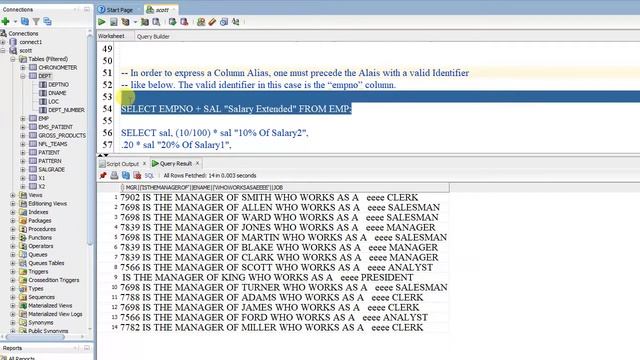Select the DEPTNO column in tree
640x360 pixels.
coord(58,84)
